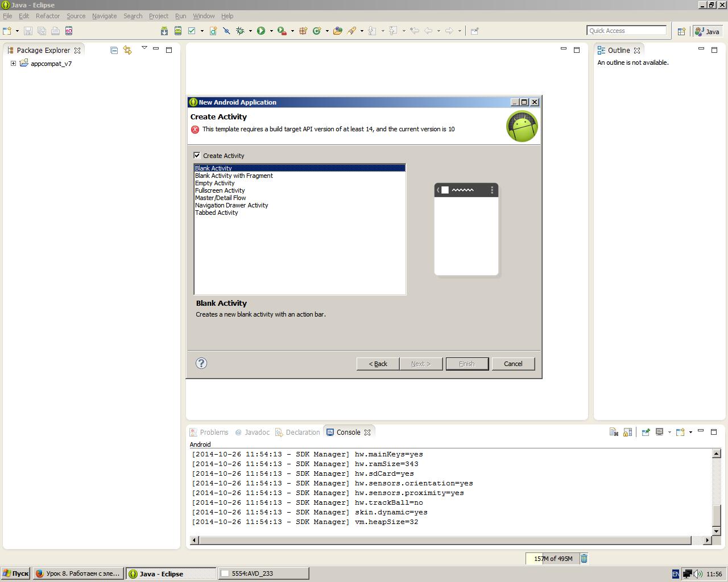Screen dimensions: 728x582
Task: Click the New Java Package toolbar icon
Action: click(x=303, y=31)
